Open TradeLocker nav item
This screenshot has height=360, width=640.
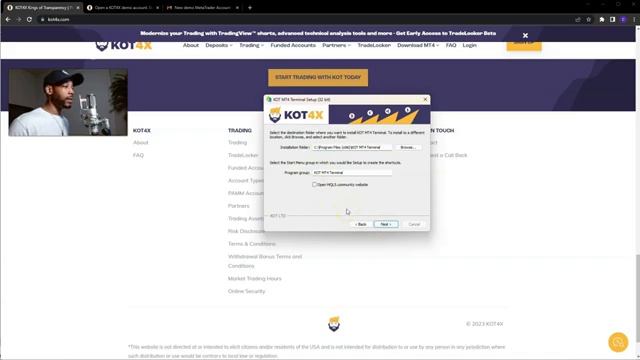pyautogui.click(x=374, y=45)
